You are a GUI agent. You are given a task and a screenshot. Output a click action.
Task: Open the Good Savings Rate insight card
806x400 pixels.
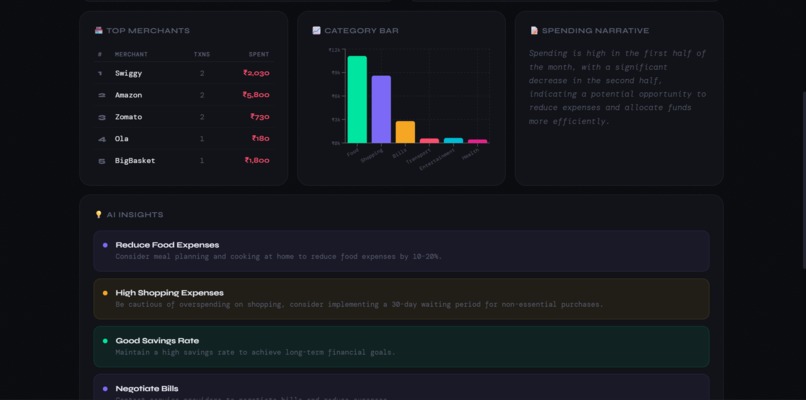401,347
